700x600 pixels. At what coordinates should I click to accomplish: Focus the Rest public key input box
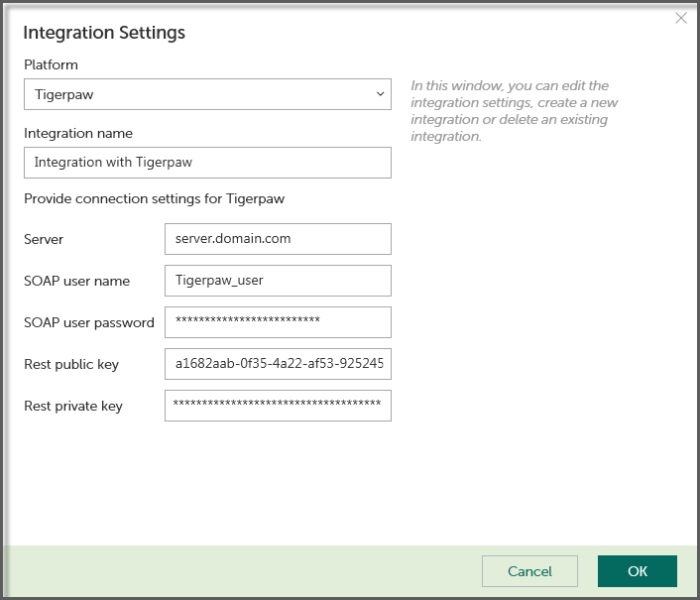tap(278, 364)
